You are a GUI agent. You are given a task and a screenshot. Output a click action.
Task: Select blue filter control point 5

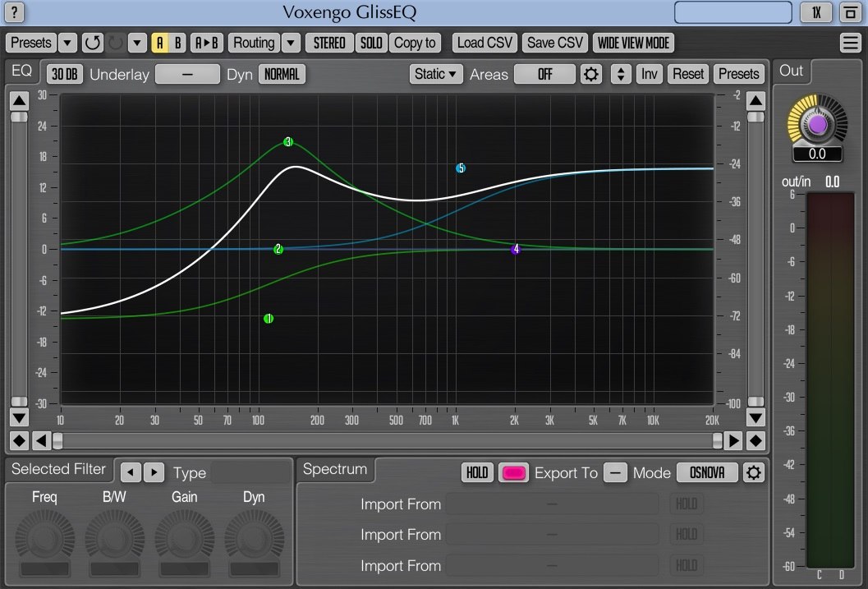coord(461,168)
